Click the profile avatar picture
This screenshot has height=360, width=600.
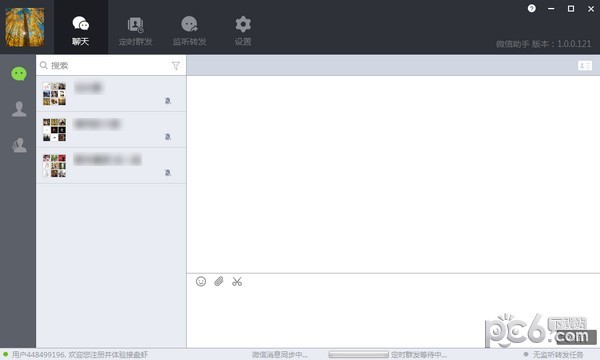(x=24, y=27)
